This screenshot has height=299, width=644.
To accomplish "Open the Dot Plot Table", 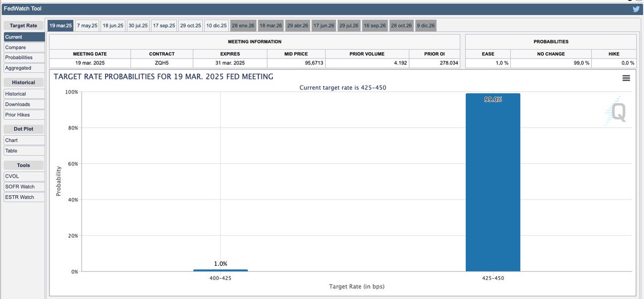I will point(24,151).
